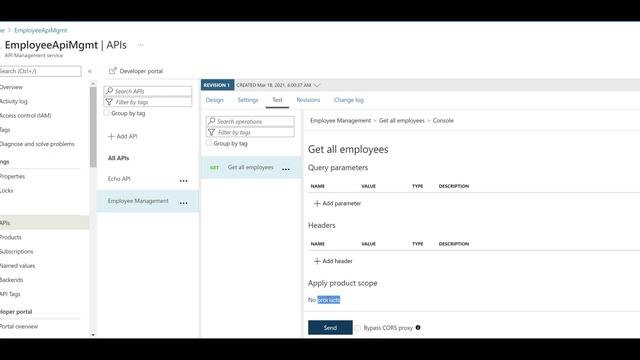Click the Add header plus icon
Viewport: 640px width, 360px height.
(317, 261)
